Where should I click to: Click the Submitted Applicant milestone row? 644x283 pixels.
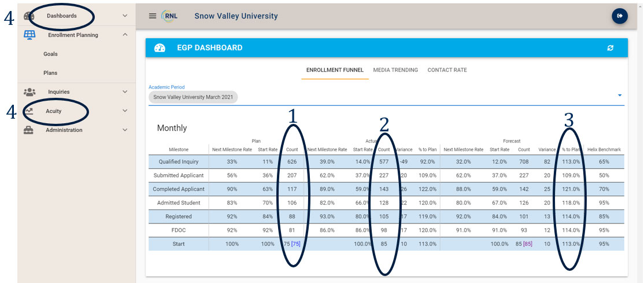(x=386, y=175)
